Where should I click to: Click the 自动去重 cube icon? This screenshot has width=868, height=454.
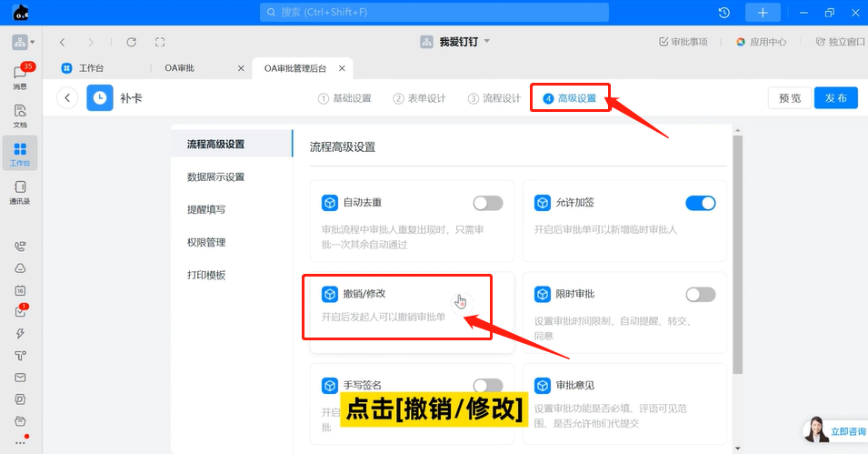point(329,203)
